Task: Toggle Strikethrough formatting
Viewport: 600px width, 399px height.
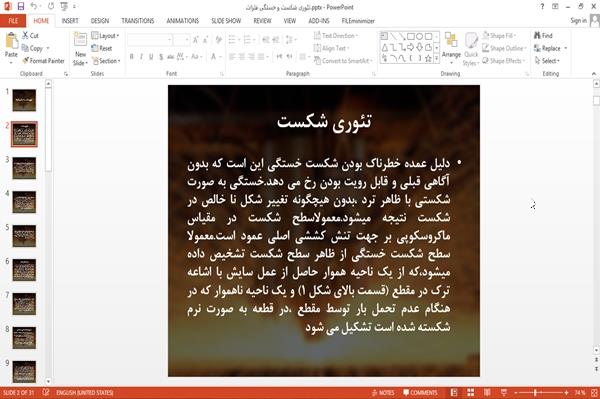Action: pyautogui.click(x=171, y=57)
